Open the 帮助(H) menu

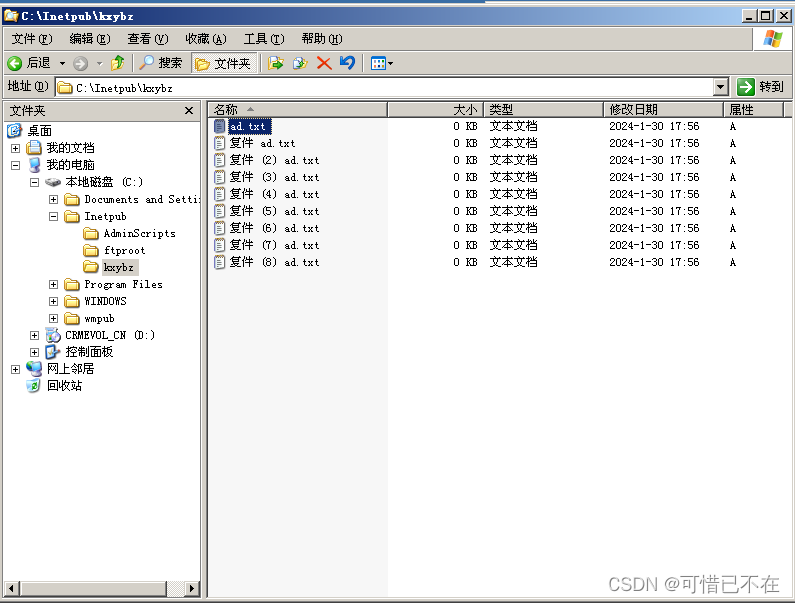[x=322, y=39]
